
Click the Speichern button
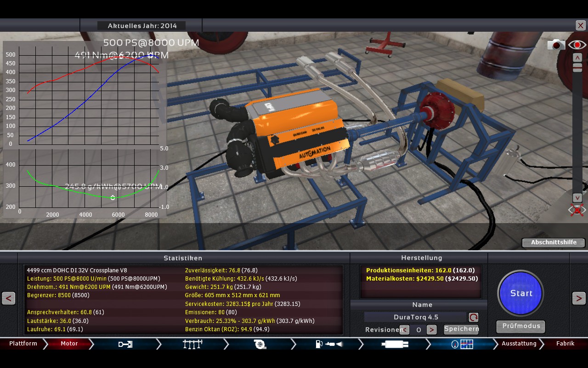click(x=461, y=329)
